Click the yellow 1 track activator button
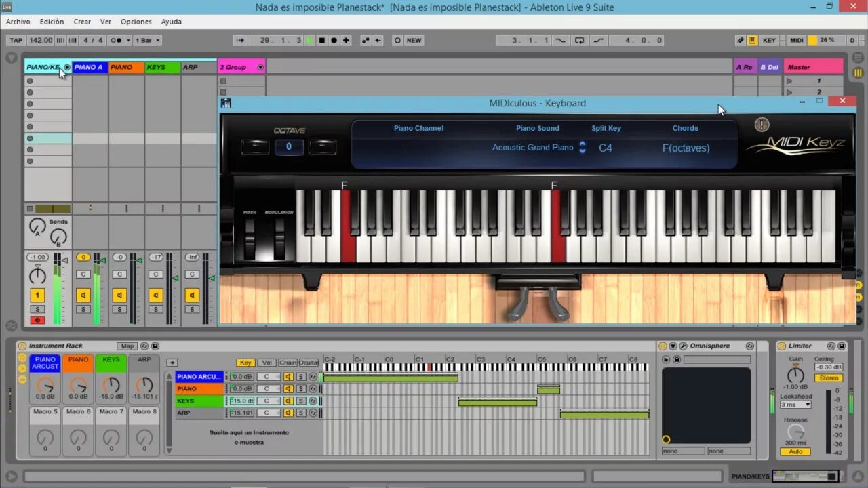This screenshot has width=868, height=488. pyautogui.click(x=37, y=296)
